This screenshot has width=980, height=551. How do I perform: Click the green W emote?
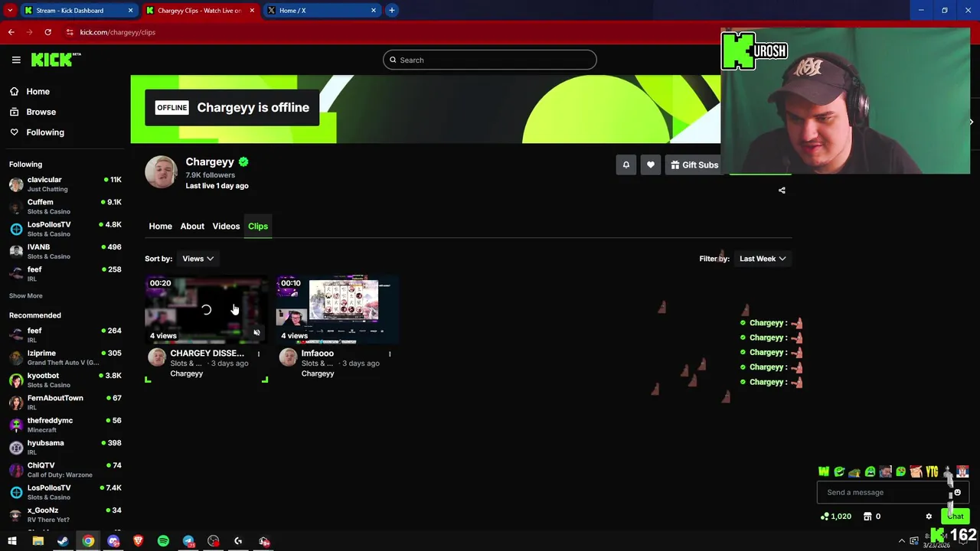(824, 472)
